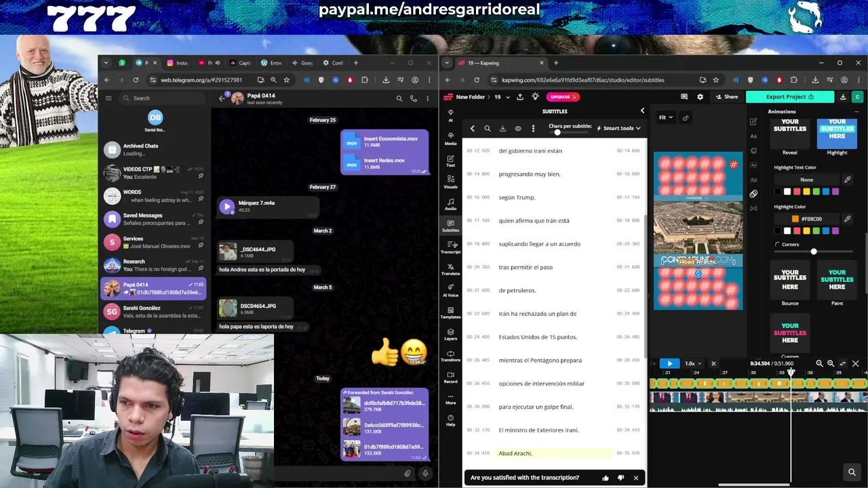Adjust the Corners slider
The height and width of the screenshot is (488, 868).
point(814,251)
